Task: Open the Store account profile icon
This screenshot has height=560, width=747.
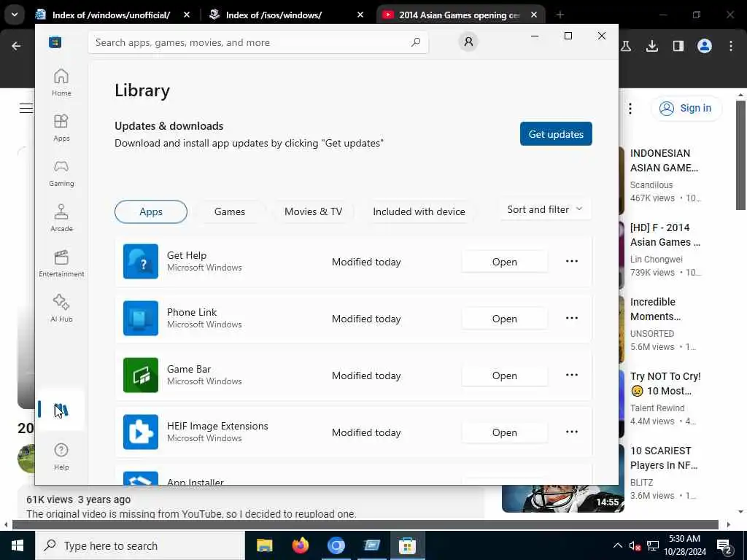Action: point(468,42)
